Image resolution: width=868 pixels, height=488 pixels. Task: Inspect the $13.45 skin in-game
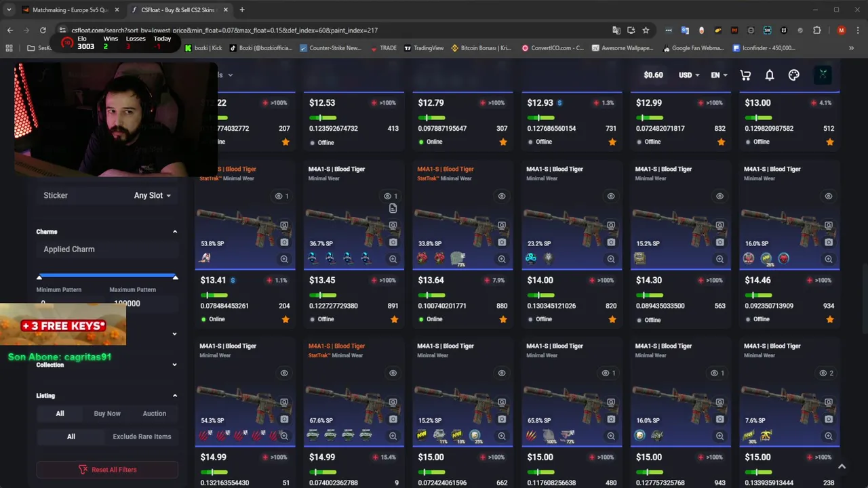(x=393, y=226)
